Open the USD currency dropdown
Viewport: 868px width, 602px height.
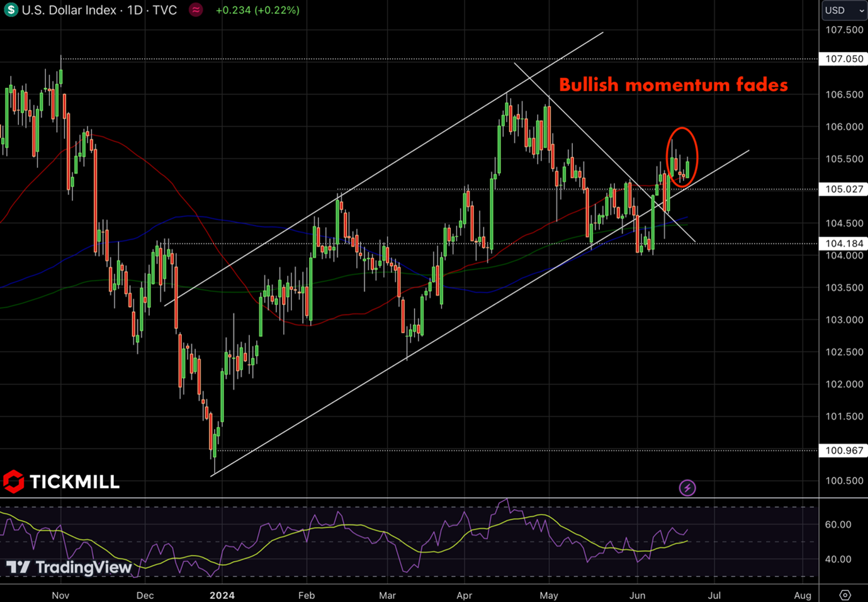pos(844,10)
